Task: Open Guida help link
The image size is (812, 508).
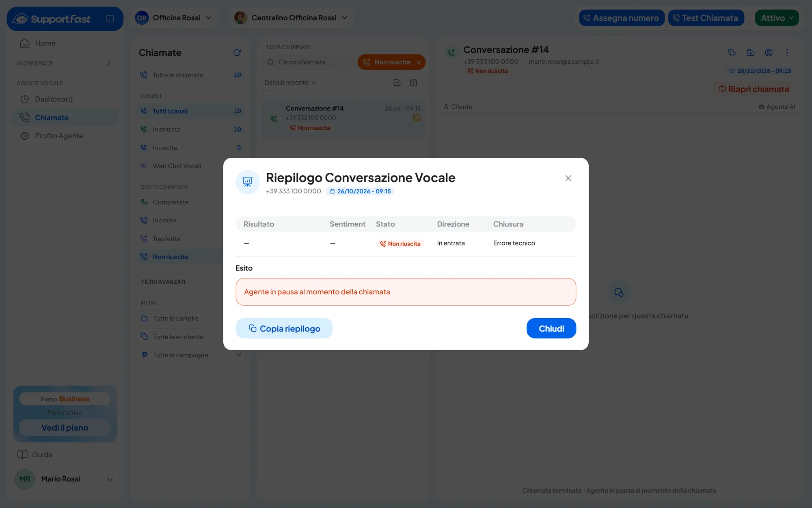Action: click(x=35, y=454)
